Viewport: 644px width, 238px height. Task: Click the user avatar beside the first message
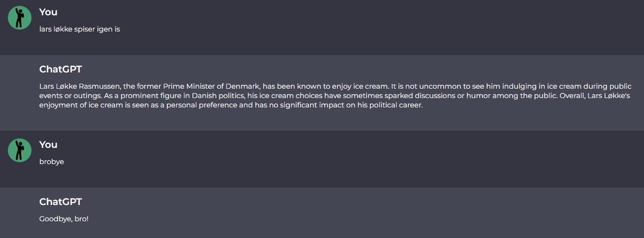click(20, 18)
